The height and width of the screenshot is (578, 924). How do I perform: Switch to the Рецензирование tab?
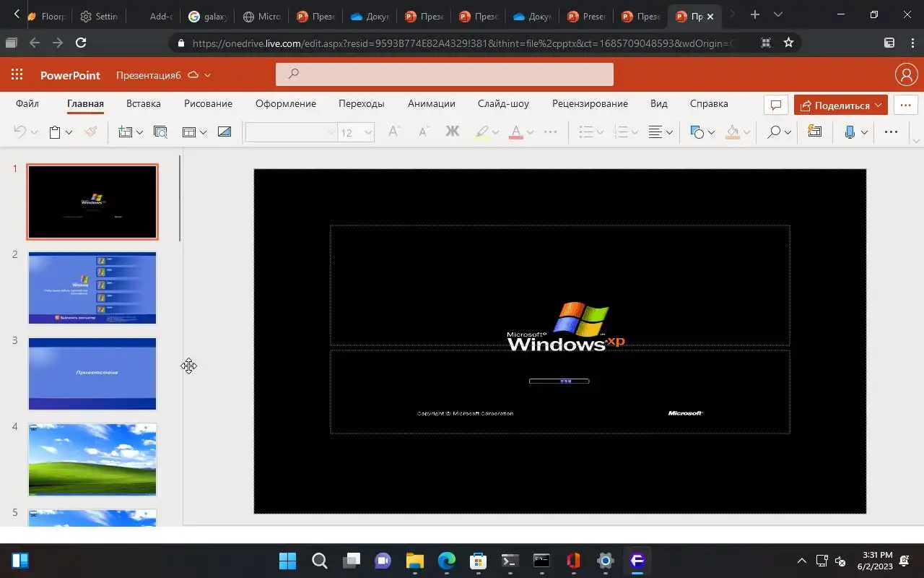[x=590, y=103]
